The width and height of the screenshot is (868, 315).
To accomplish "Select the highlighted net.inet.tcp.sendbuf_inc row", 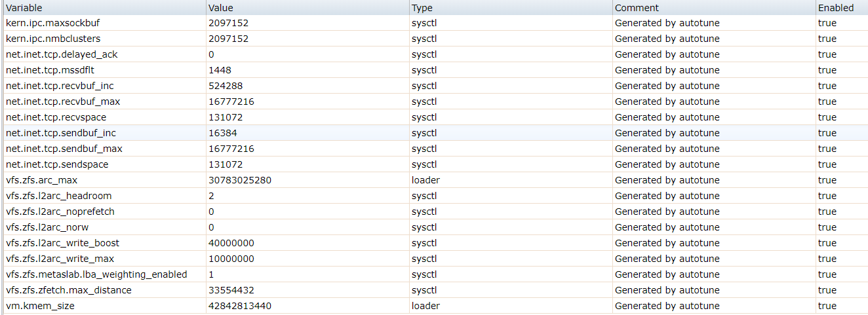I will pos(61,133).
